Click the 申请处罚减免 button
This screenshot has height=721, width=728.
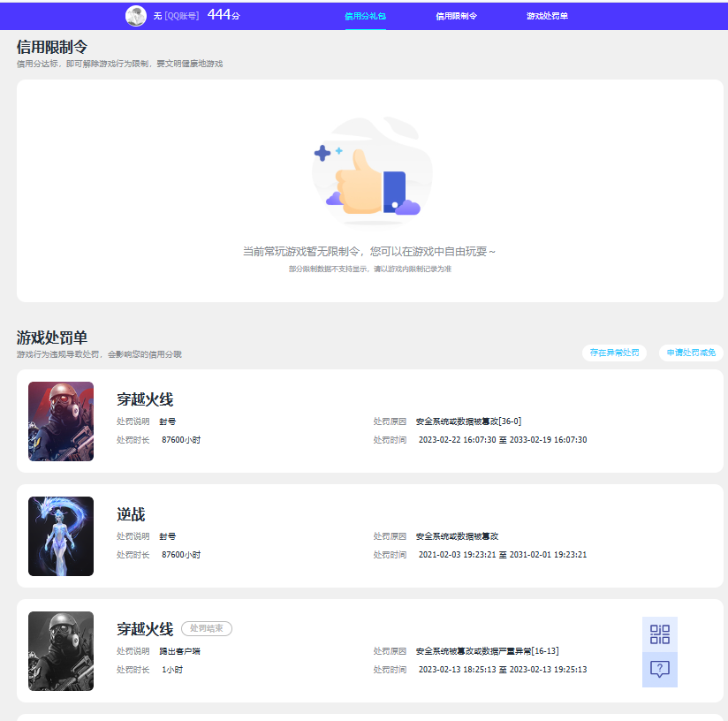click(691, 353)
